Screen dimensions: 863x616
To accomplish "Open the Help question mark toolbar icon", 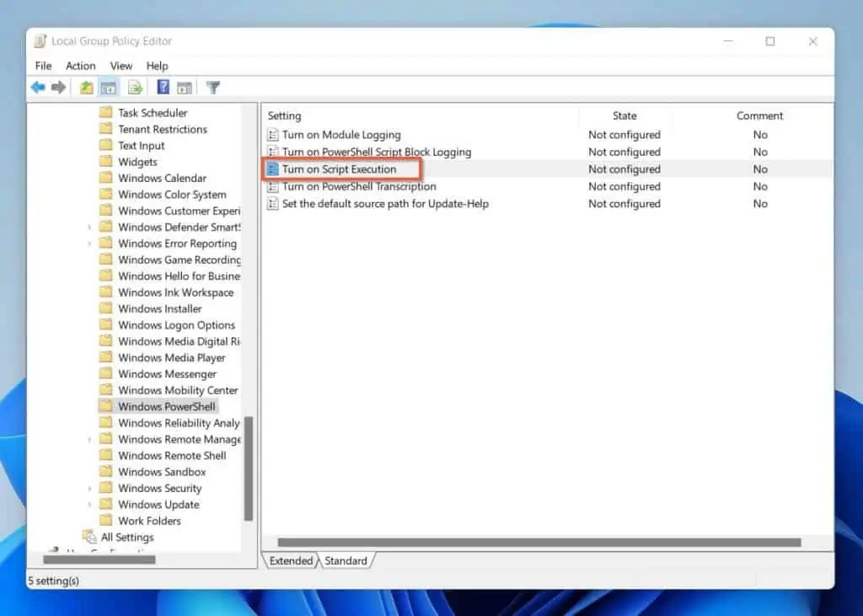I will (x=163, y=87).
